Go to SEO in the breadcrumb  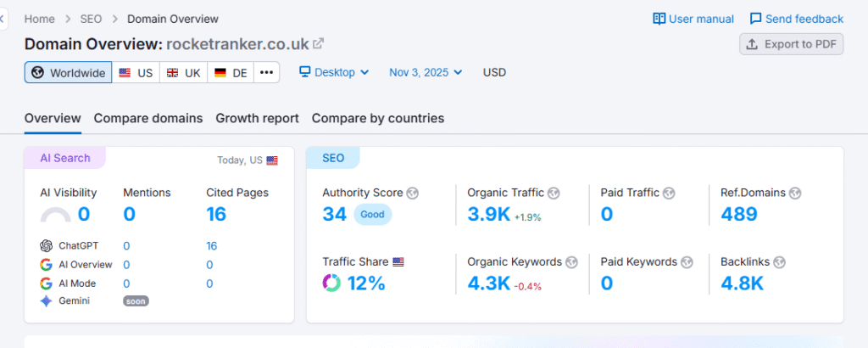[91, 19]
